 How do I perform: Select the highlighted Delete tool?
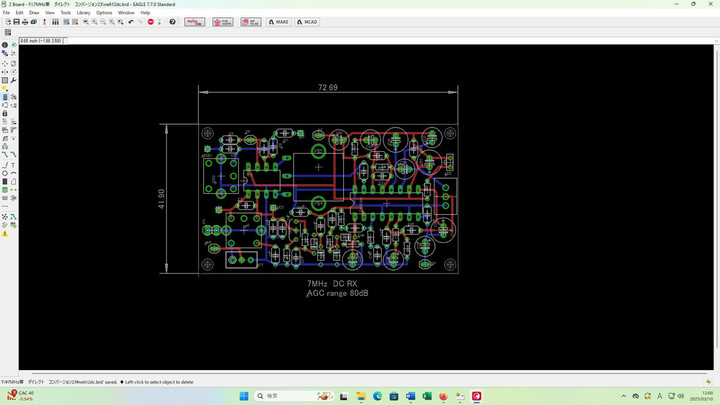click(5, 97)
